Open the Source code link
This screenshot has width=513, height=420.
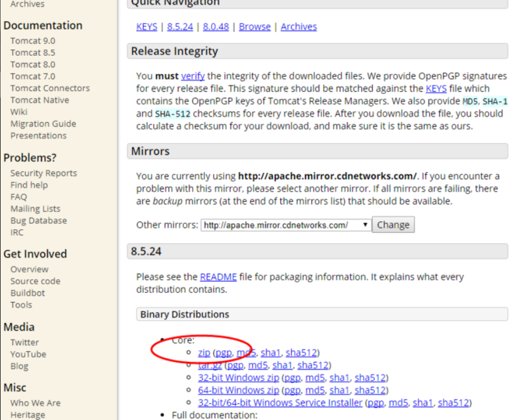click(35, 281)
